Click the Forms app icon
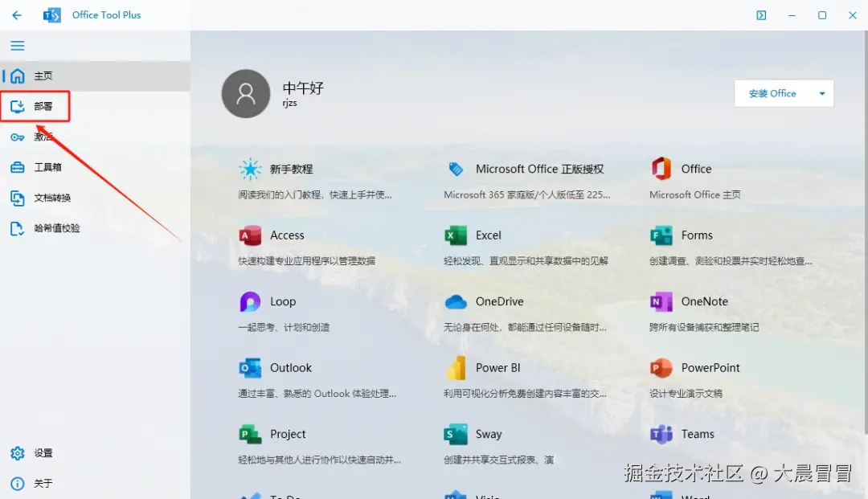This screenshot has height=499, width=868. [661, 235]
